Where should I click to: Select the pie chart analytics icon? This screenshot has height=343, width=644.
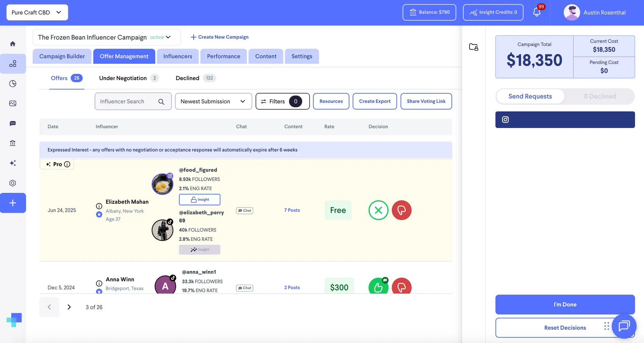pyautogui.click(x=13, y=83)
